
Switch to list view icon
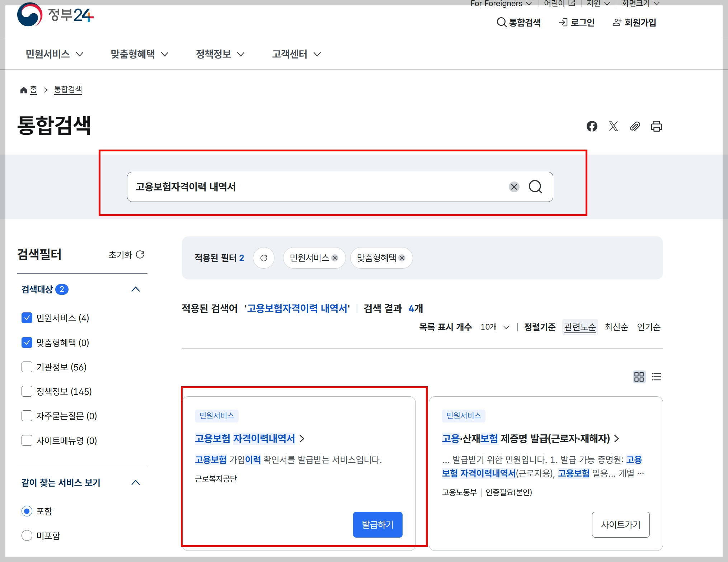point(656,377)
